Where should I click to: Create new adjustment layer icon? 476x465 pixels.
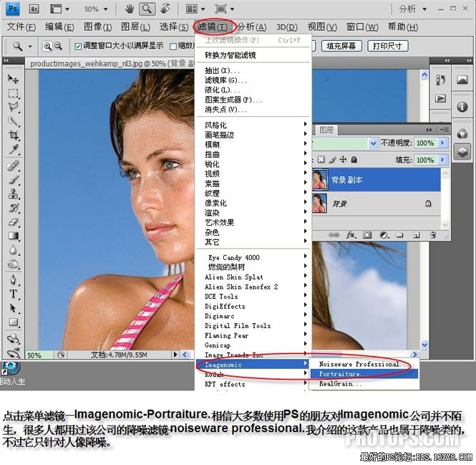[x=384, y=235]
